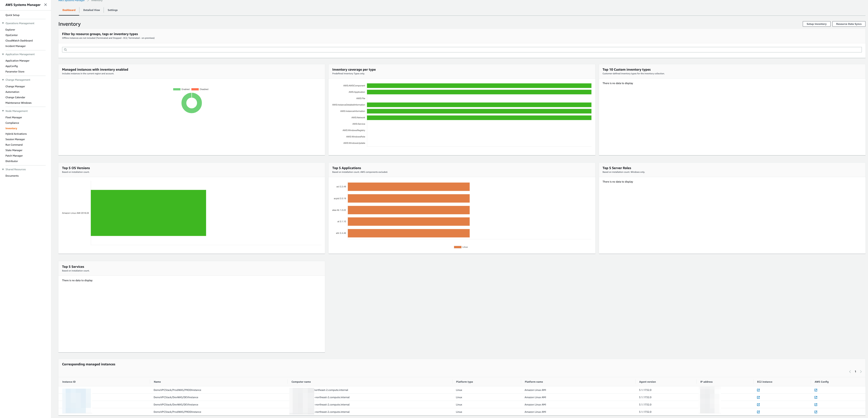The image size is (868, 418).
Task: Click Setup Inventory button
Action: (x=816, y=24)
